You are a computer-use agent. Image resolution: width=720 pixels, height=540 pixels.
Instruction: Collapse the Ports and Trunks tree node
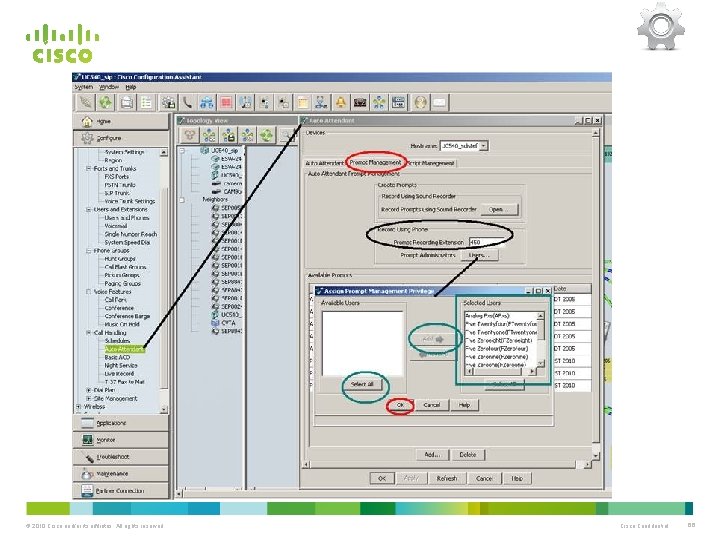[x=89, y=169]
